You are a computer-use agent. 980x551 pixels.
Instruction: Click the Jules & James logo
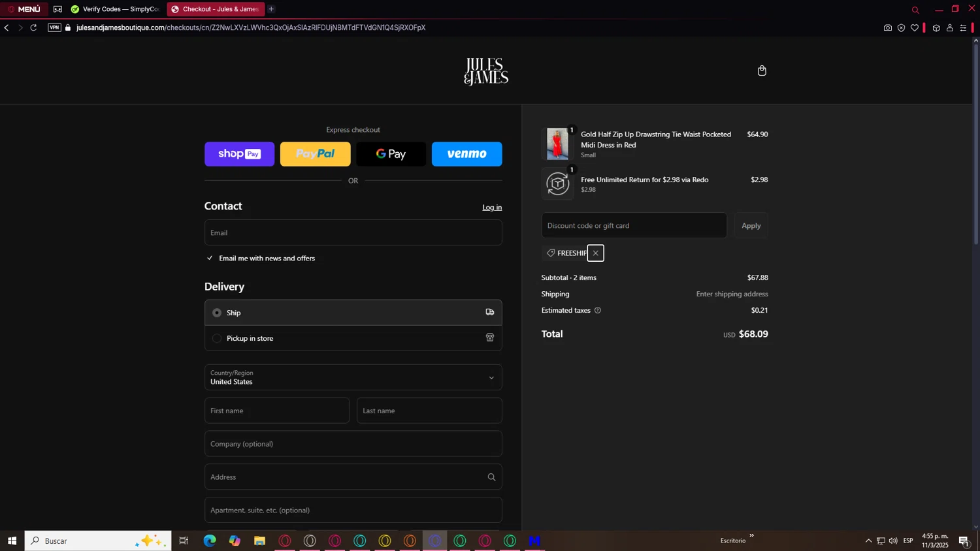click(486, 72)
